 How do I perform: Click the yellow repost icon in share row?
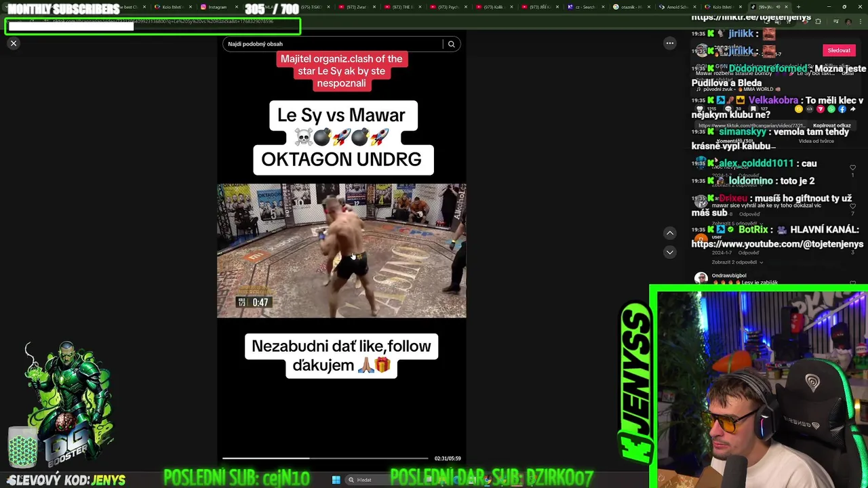[x=799, y=108]
